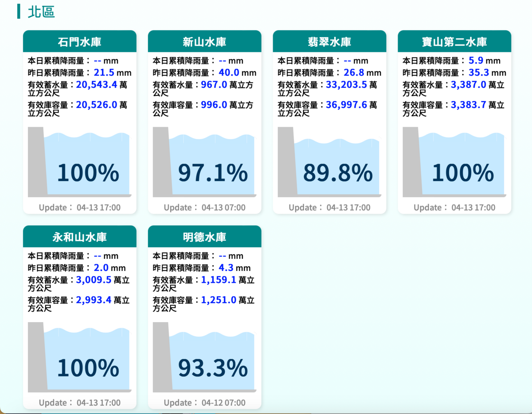Click the 3,009.5 effective storage value

point(94,280)
